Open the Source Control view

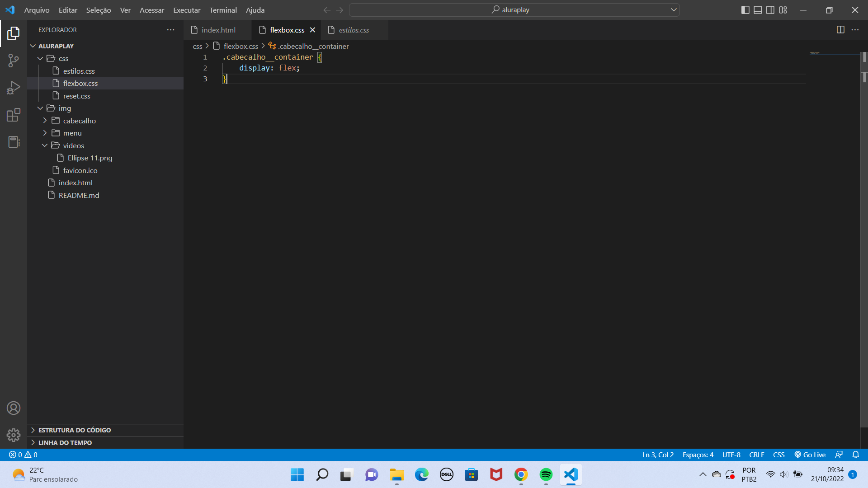[x=14, y=61]
